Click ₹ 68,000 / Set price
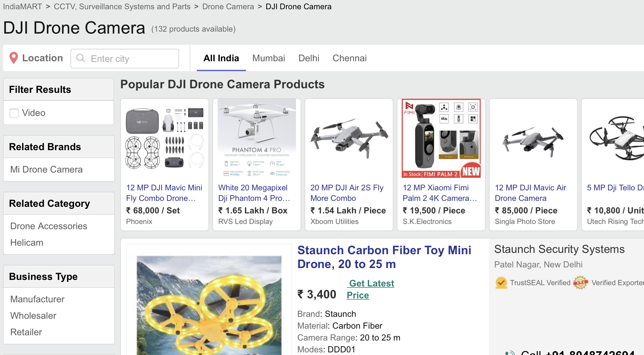644x355 pixels. [153, 210]
